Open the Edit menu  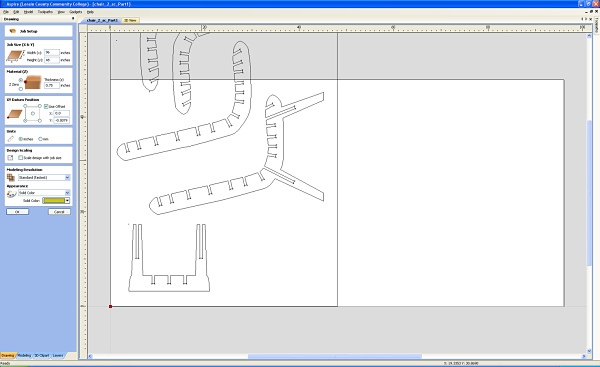coord(16,12)
